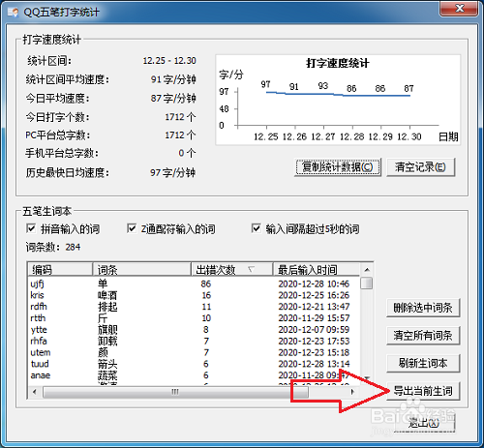The height and width of the screenshot is (448, 484).
Task: Select the row with code anae
Action: (x=194, y=375)
